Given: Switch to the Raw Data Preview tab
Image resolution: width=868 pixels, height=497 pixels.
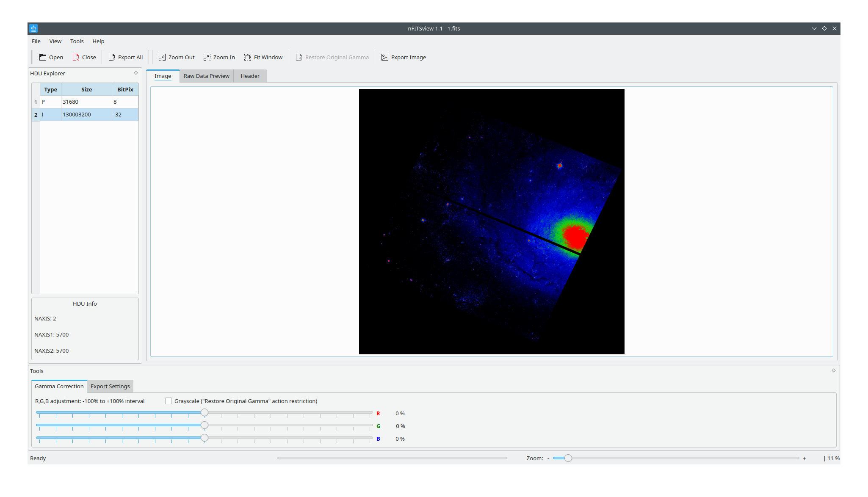Looking at the screenshot, I should (x=206, y=76).
